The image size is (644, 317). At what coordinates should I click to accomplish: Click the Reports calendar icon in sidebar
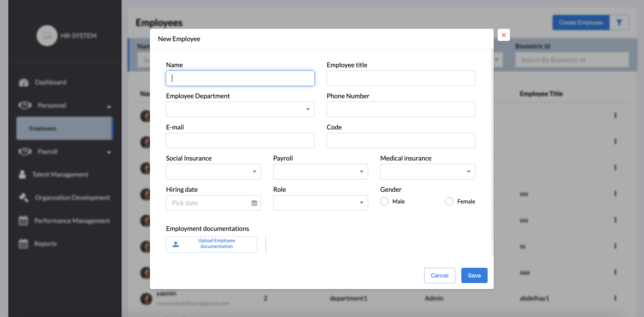pyautogui.click(x=23, y=243)
